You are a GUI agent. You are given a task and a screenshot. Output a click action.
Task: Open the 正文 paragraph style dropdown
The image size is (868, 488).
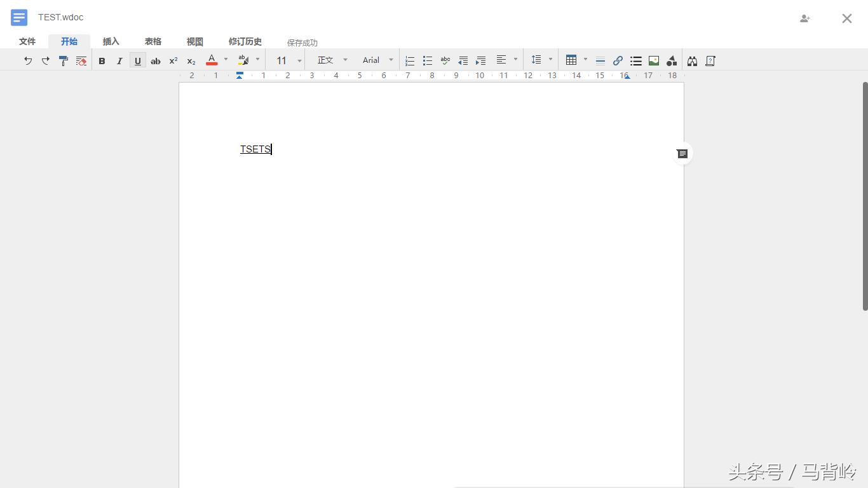click(x=332, y=61)
